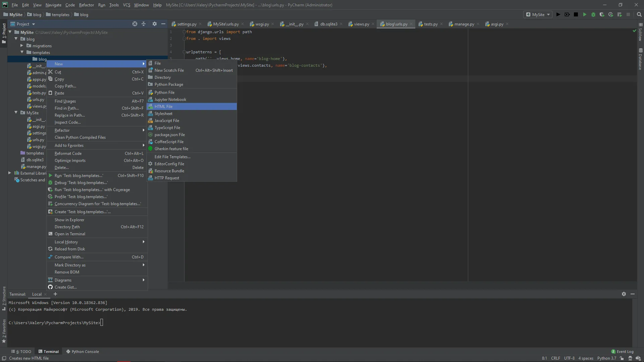Choose HTML File from New submenu
Screen dimensions: 644x362
point(163,107)
